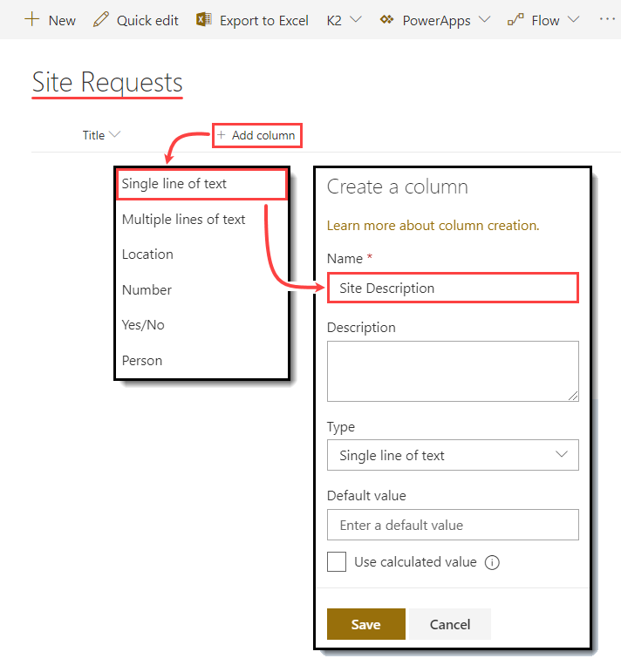
Task: Click the Excel icon for export
Action: 204,20
